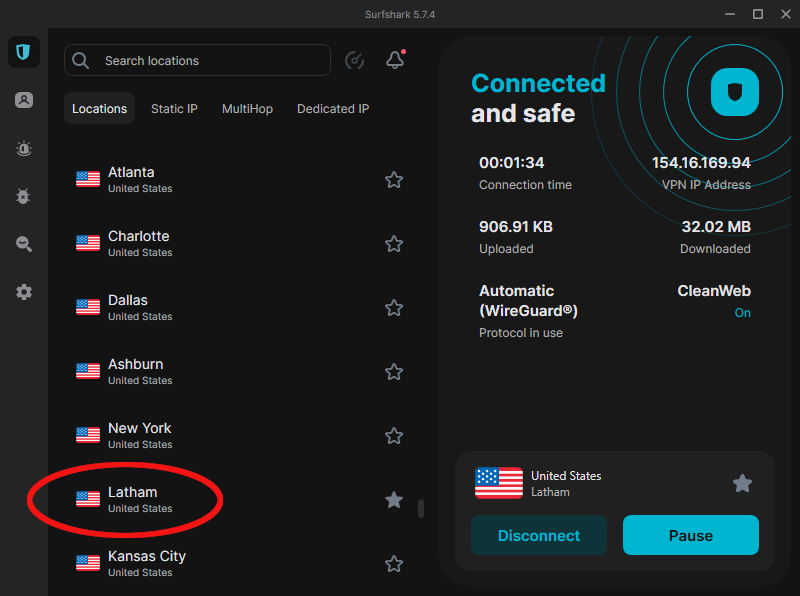The image size is (800, 596).
Task: Favorite the Atlanta location star
Action: click(x=394, y=180)
